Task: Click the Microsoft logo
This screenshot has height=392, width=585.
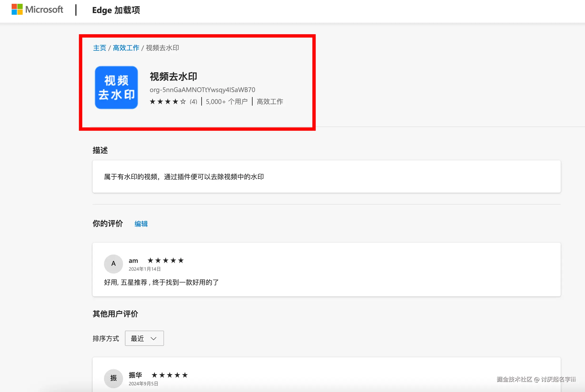Action: click(37, 10)
